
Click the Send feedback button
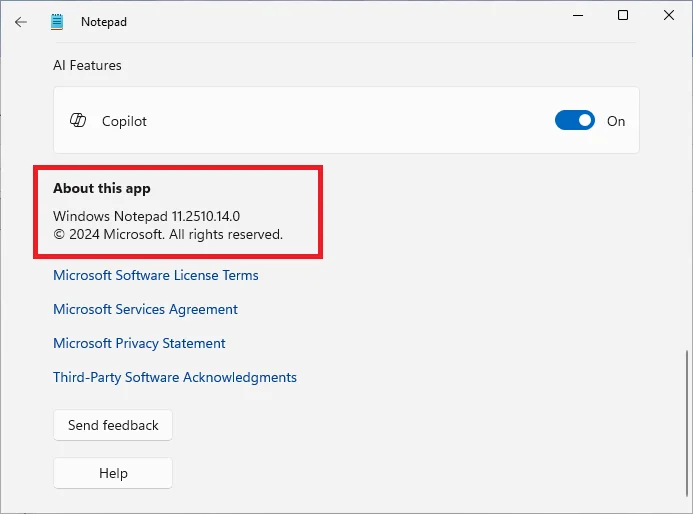(113, 425)
